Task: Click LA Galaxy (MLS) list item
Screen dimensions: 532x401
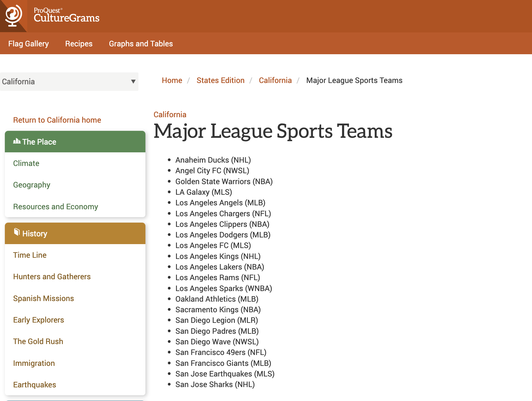Action: point(204,192)
